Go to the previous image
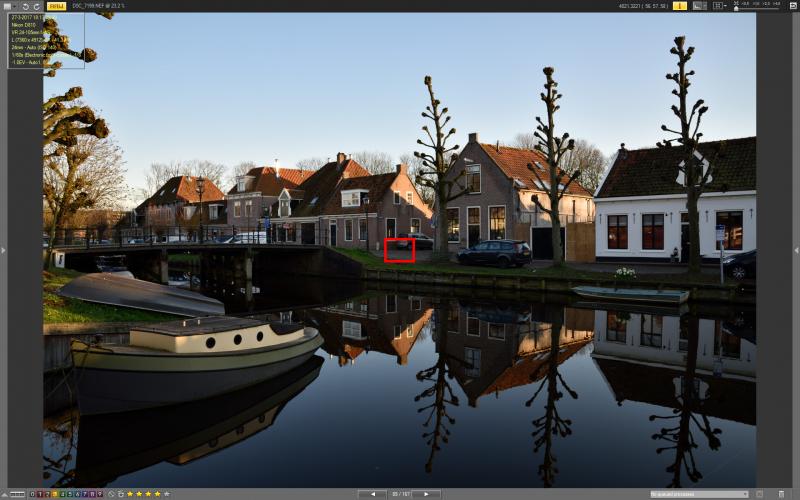The image size is (800, 500). (x=372, y=494)
